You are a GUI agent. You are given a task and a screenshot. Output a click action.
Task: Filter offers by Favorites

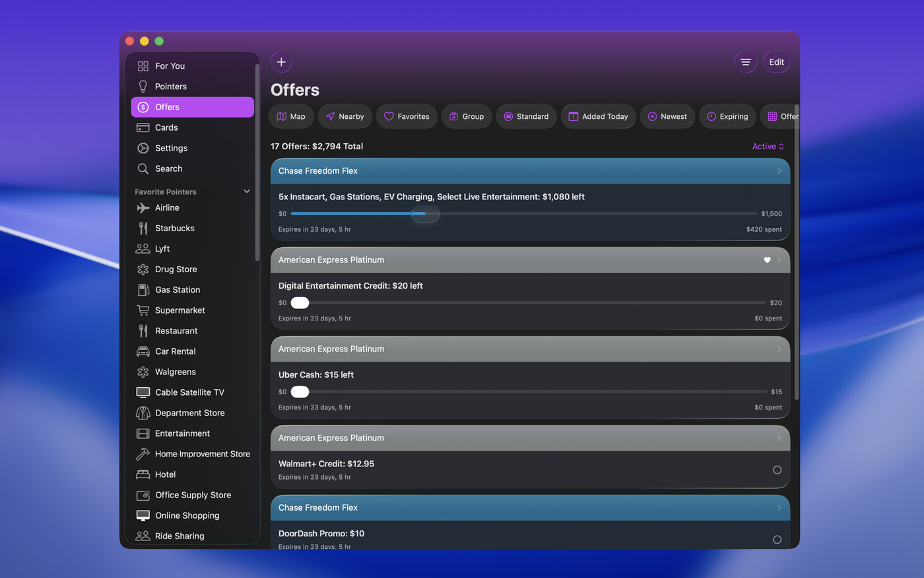point(407,116)
